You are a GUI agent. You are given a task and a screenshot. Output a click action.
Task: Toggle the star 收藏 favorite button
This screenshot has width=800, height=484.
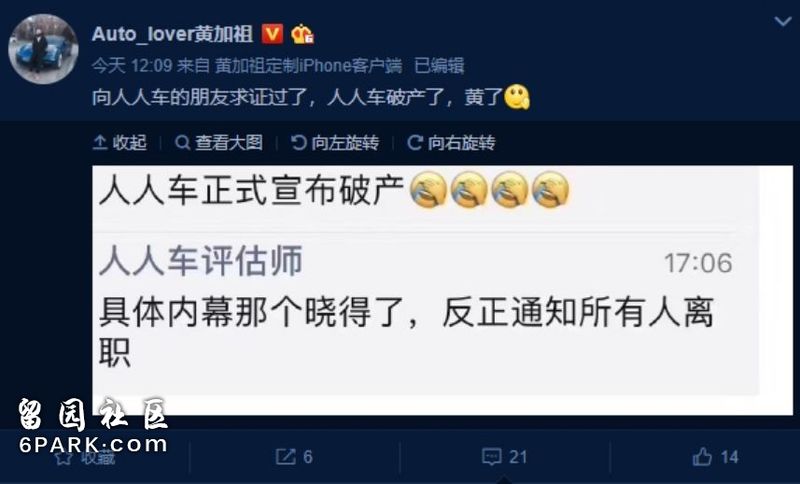[x=85, y=457]
